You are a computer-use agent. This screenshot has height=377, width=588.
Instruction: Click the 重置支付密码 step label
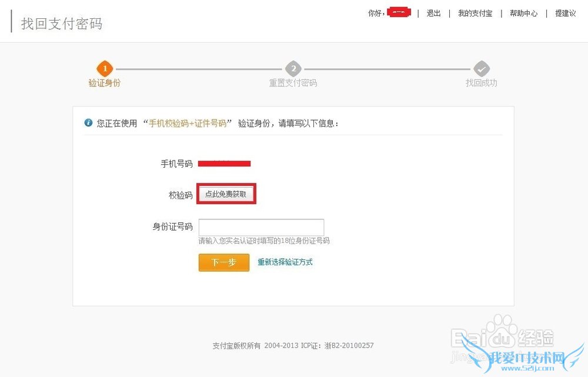pyautogui.click(x=293, y=82)
